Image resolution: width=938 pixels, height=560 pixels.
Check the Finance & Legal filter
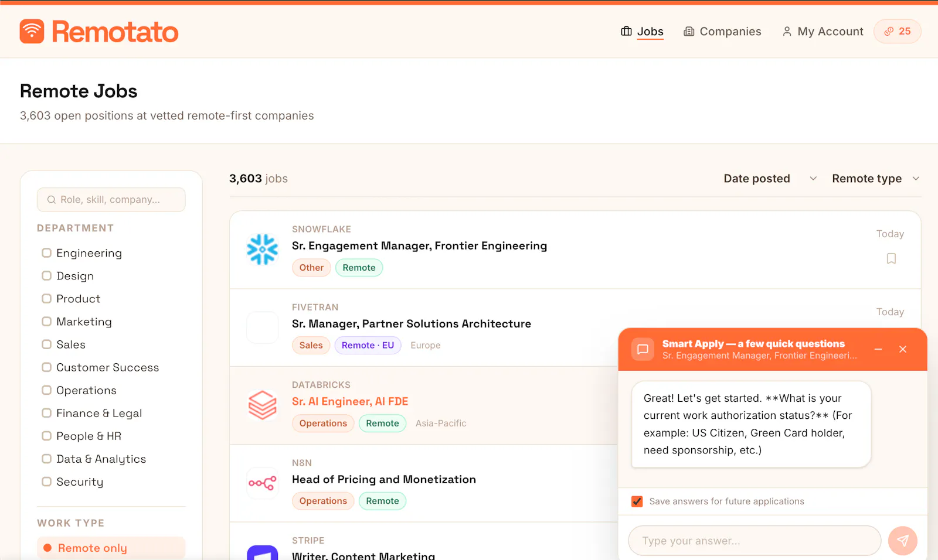46,413
